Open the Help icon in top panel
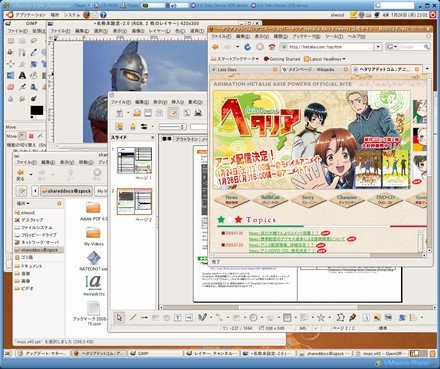 click(x=103, y=15)
